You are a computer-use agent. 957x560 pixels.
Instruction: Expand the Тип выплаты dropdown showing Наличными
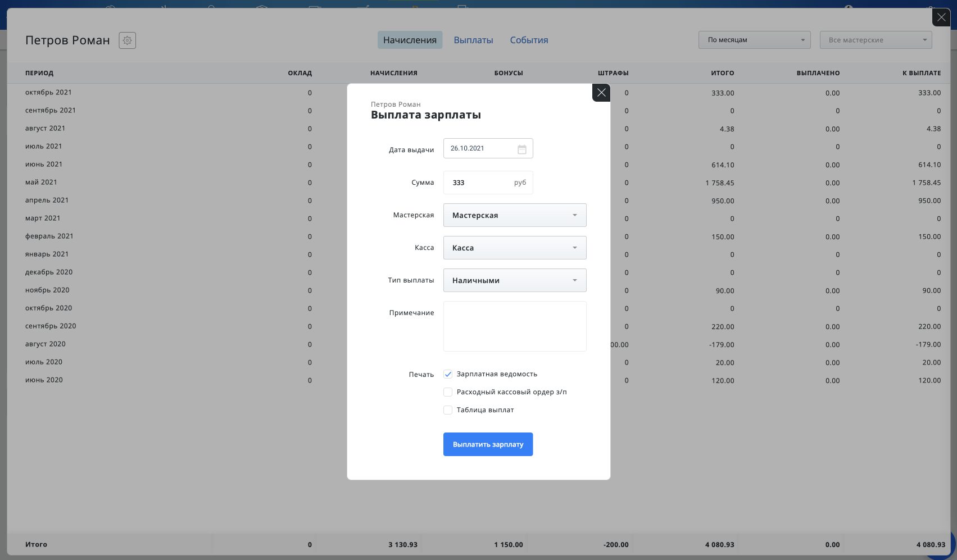pyautogui.click(x=515, y=280)
